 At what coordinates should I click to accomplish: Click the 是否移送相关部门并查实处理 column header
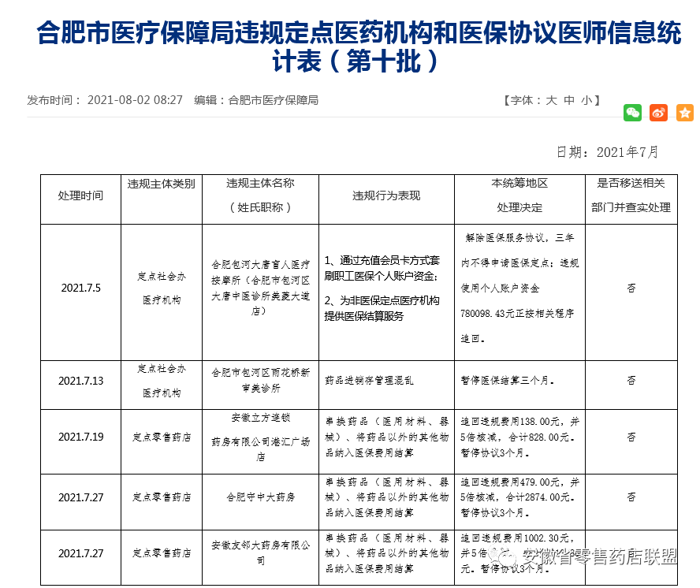click(x=631, y=195)
